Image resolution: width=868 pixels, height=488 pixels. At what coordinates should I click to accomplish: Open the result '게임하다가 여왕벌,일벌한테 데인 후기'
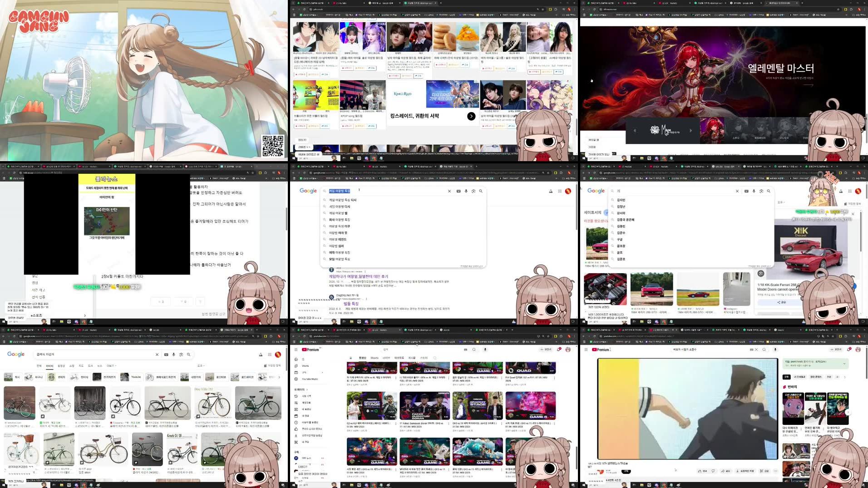click(359, 276)
